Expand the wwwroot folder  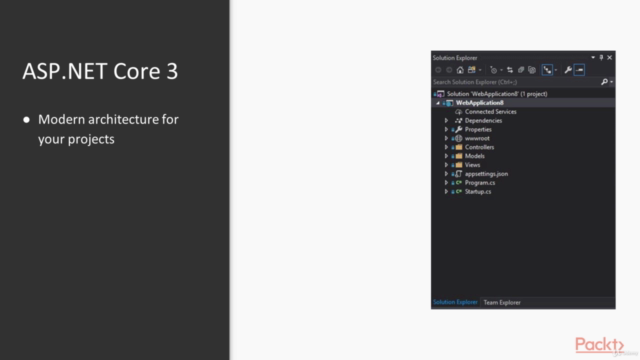tap(446, 138)
